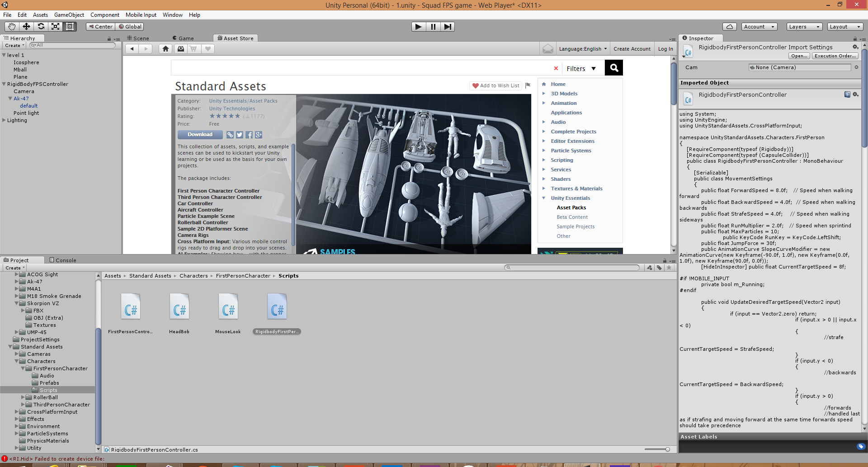
Task: Switch to the Game tab
Action: tap(183, 38)
